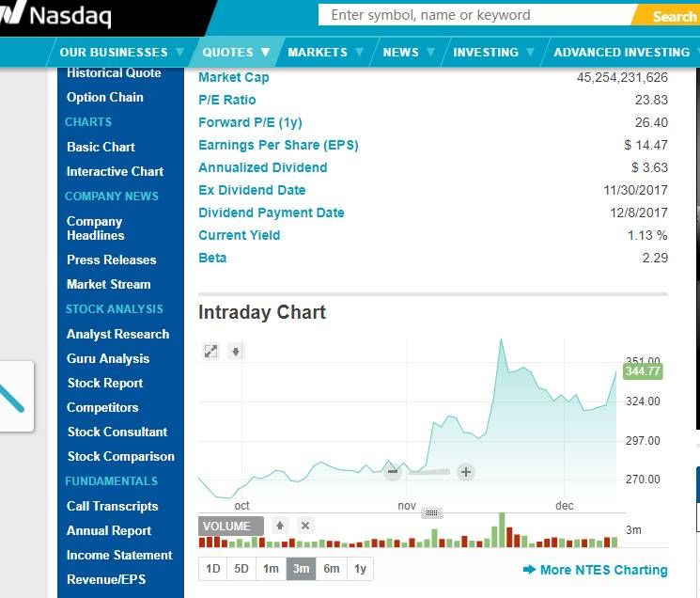Open Analyst Research in sidebar
The width and height of the screenshot is (700, 598).
coord(117,334)
